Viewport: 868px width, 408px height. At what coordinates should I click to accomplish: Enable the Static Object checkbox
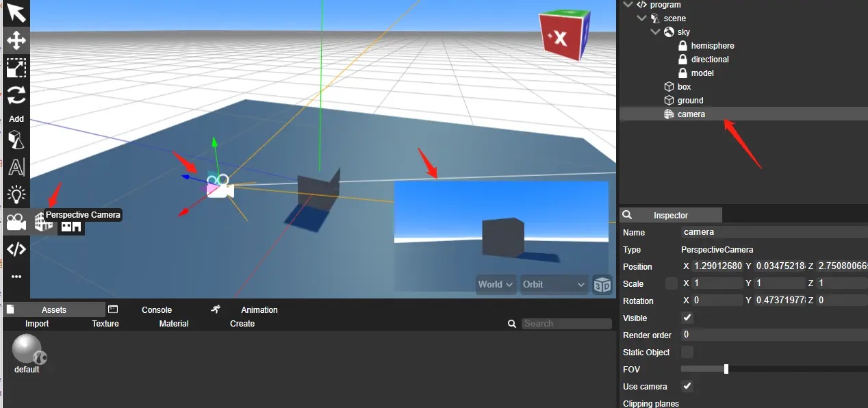687,352
